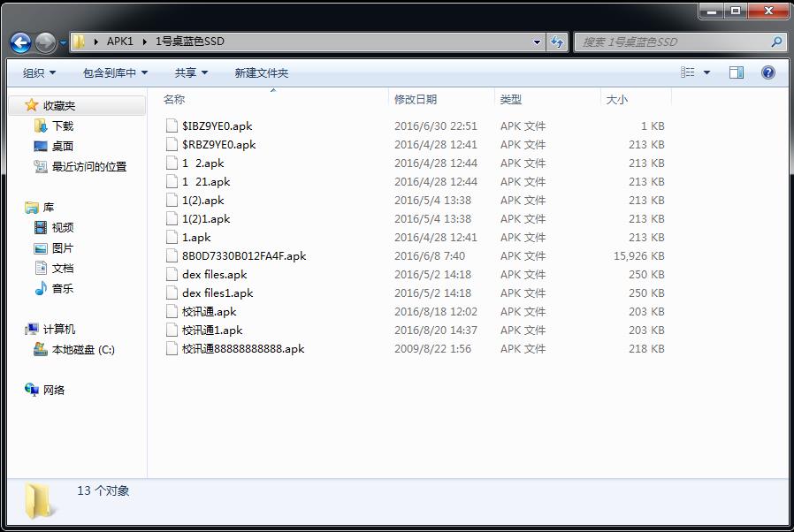Click the search magnifier icon
794x532 pixels.
776,42
